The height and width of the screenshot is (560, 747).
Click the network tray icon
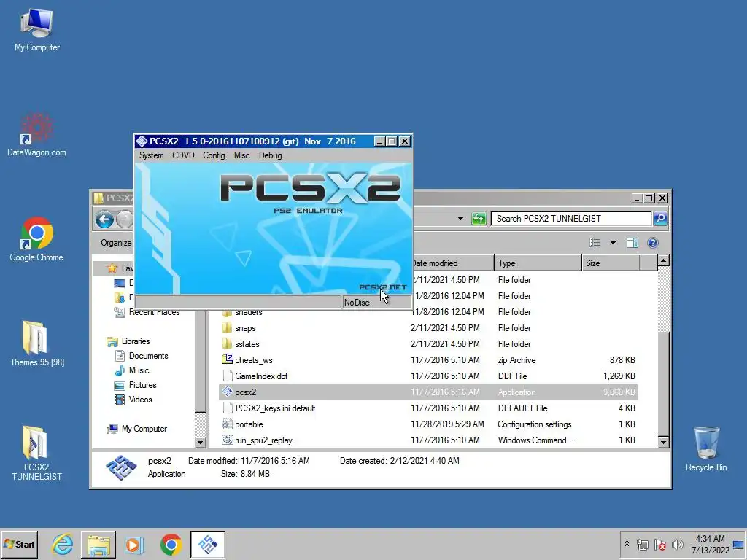coord(642,544)
